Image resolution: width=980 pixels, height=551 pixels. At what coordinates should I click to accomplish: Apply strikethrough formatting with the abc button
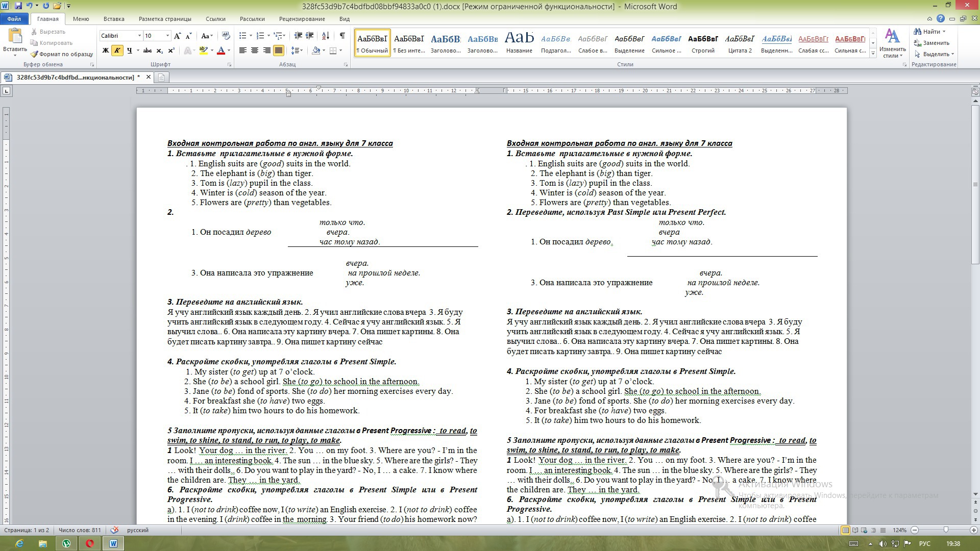click(x=148, y=51)
